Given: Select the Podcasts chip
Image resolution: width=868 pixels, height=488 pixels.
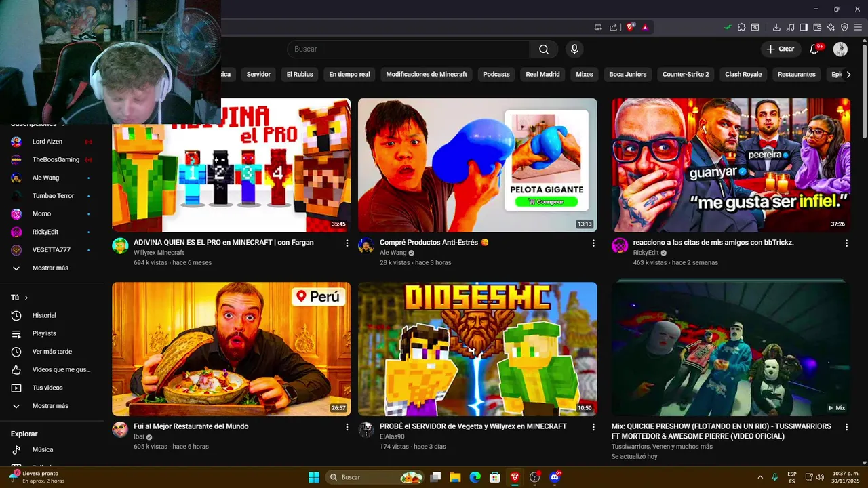Looking at the screenshot, I should pyautogui.click(x=496, y=74).
